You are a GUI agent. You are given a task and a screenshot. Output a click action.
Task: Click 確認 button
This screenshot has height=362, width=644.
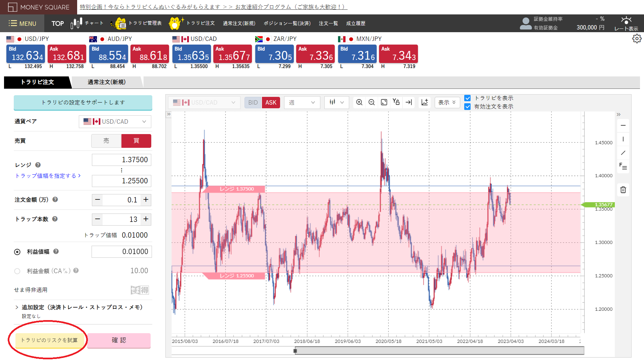[119, 340]
